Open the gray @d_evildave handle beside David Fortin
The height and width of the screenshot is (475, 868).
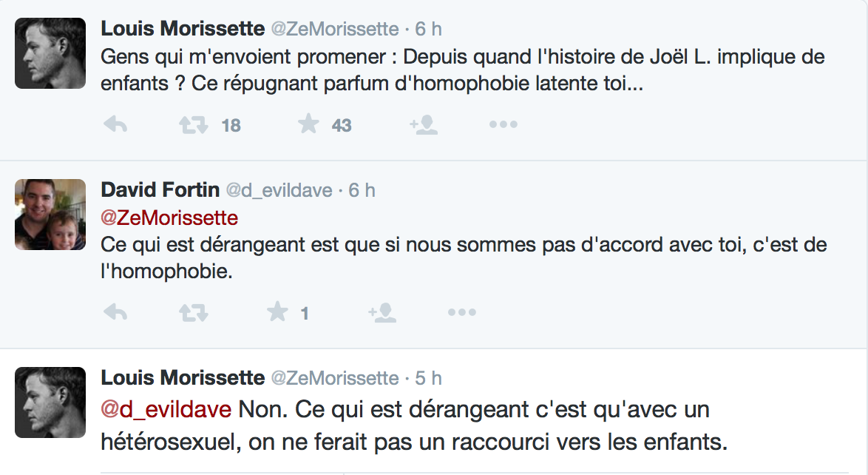(279, 191)
